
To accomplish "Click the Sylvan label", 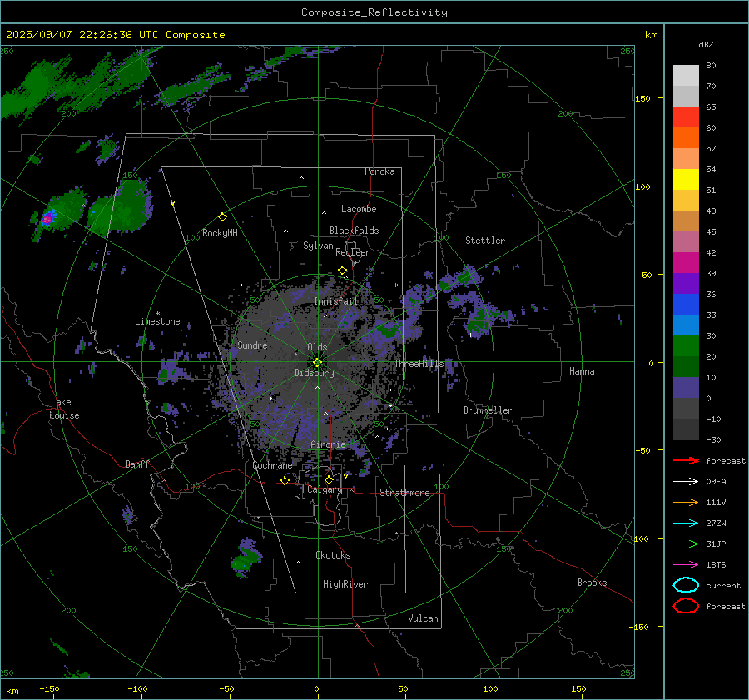I will [318, 246].
